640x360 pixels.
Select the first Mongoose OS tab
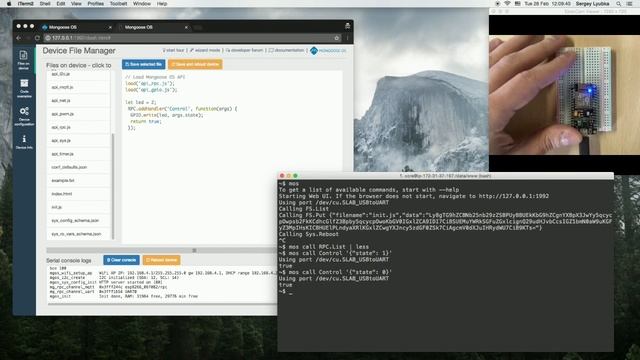[76, 27]
